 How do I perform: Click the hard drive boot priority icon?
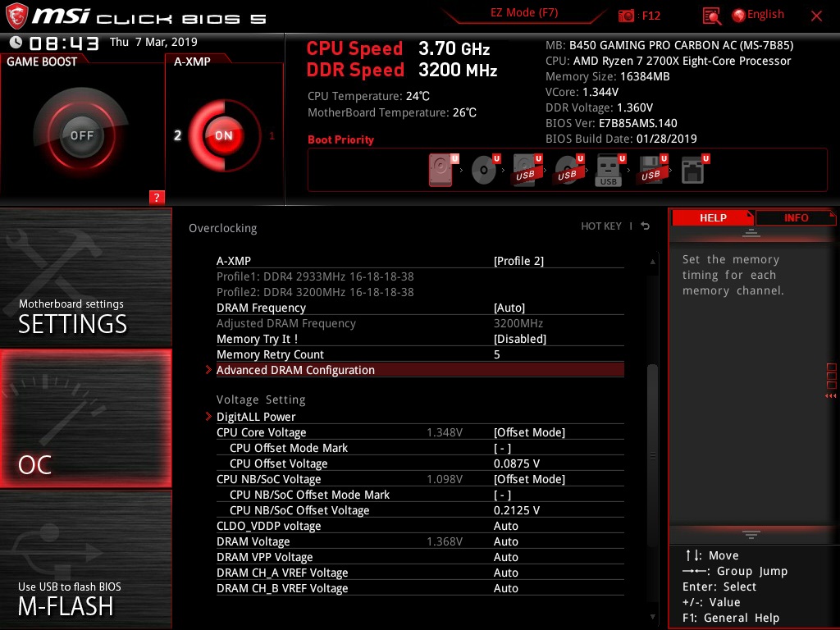(x=441, y=168)
